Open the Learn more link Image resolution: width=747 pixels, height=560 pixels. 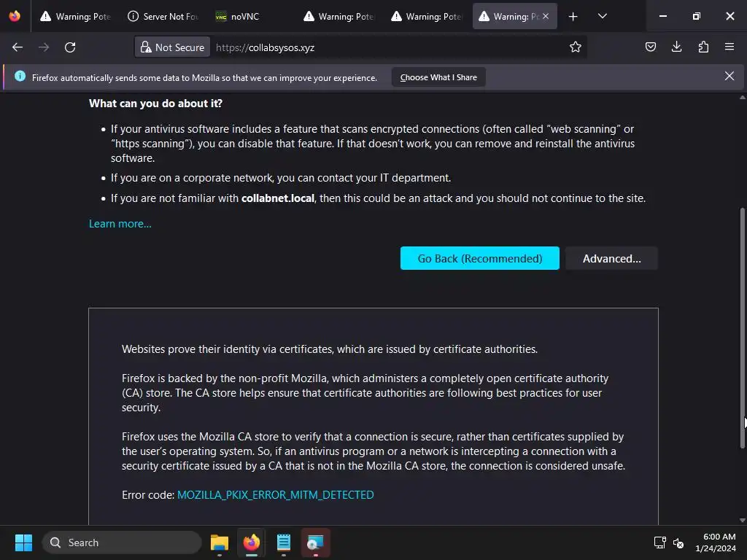(x=120, y=224)
